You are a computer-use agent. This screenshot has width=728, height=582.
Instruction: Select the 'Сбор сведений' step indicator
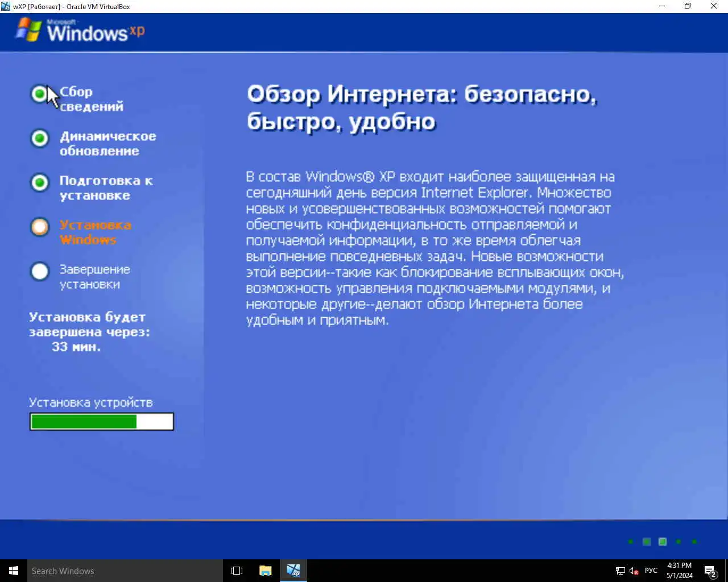(x=40, y=94)
